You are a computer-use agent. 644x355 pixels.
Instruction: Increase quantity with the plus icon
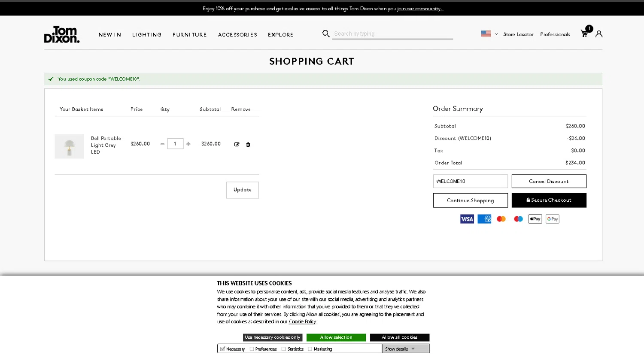(x=188, y=144)
